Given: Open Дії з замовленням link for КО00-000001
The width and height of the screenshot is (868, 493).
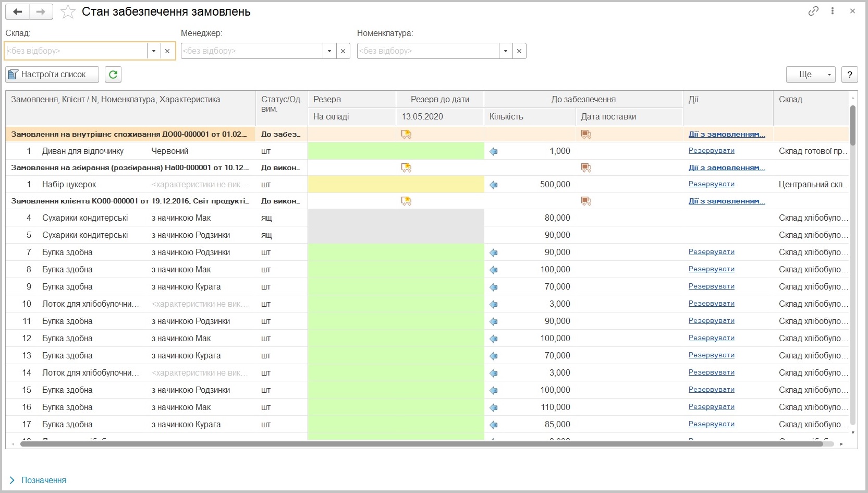Looking at the screenshot, I should (x=727, y=201).
